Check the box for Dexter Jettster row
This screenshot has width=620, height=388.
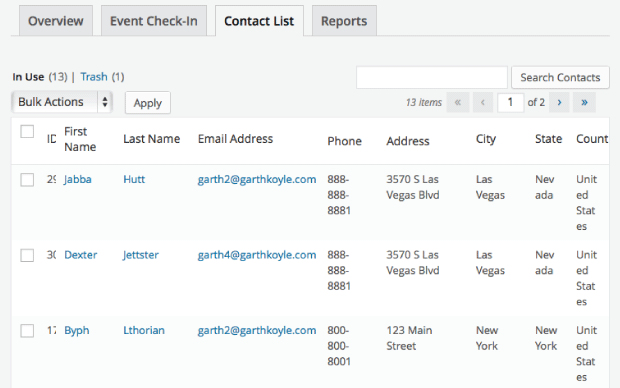pos(27,255)
